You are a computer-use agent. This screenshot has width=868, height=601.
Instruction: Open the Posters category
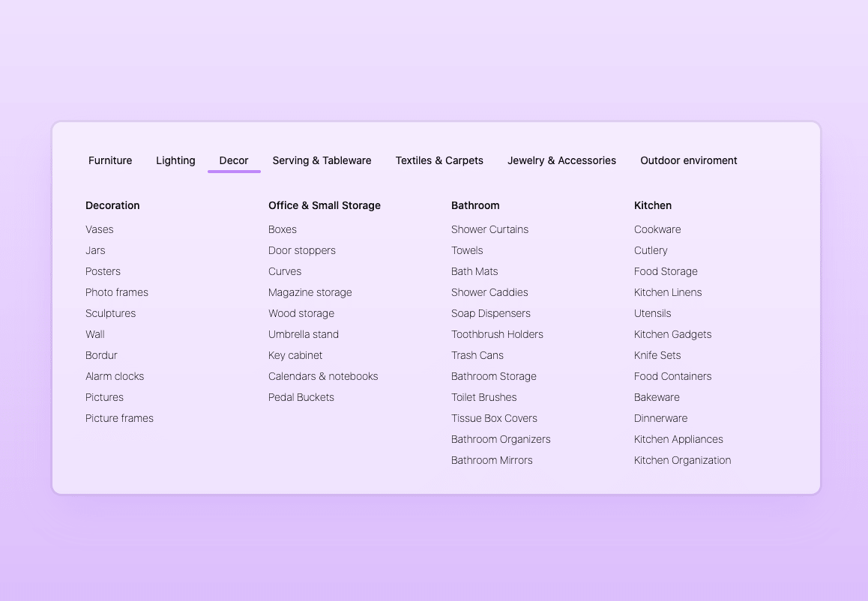tap(103, 271)
